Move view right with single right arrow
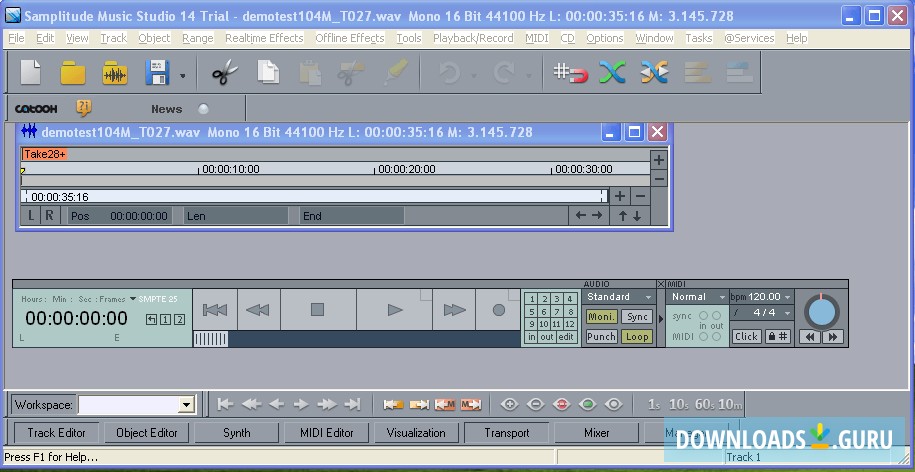Viewport: 915px width, 472px height. click(301, 404)
